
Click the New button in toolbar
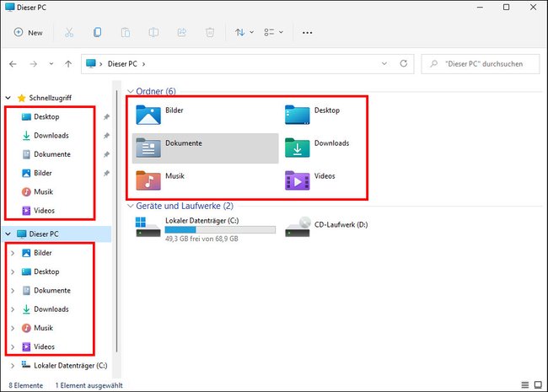(29, 33)
